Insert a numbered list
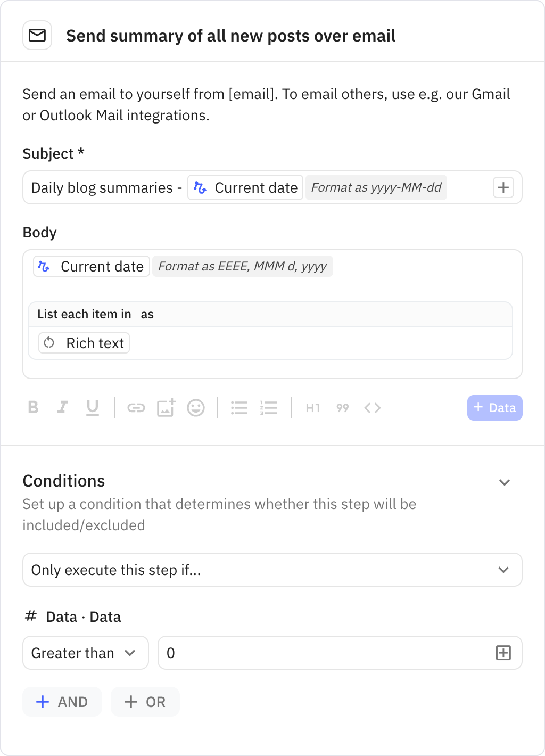Image resolution: width=545 pixels, height=756 pixels. (x=269, y=408)
